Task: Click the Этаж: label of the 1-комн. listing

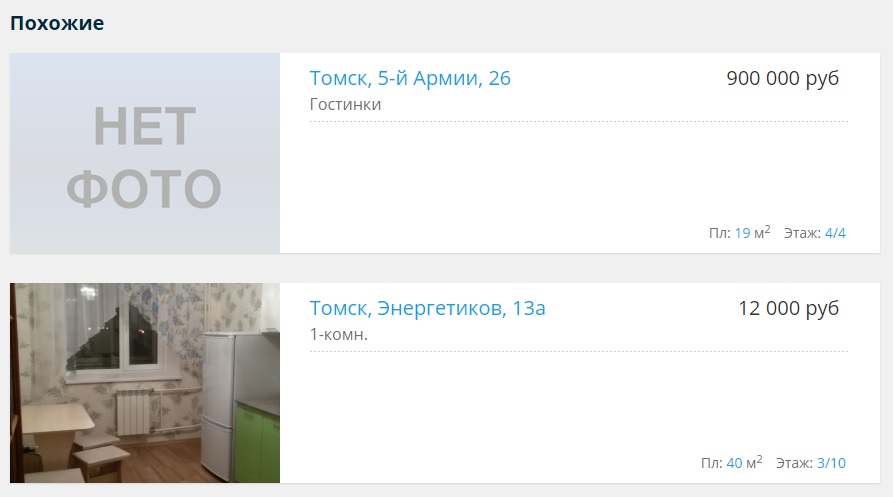Action: coord(794,463)
